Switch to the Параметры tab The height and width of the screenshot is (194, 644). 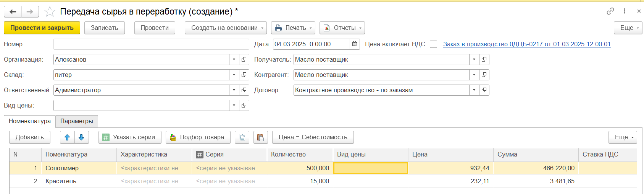(77, 121)
